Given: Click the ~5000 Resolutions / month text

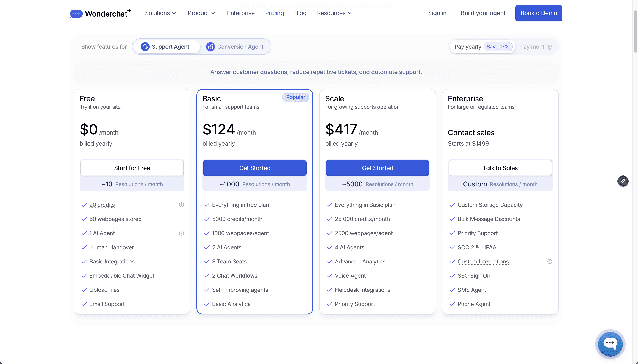Looking at the screenshot, I should pyautogui.click(x=377, y=184).
